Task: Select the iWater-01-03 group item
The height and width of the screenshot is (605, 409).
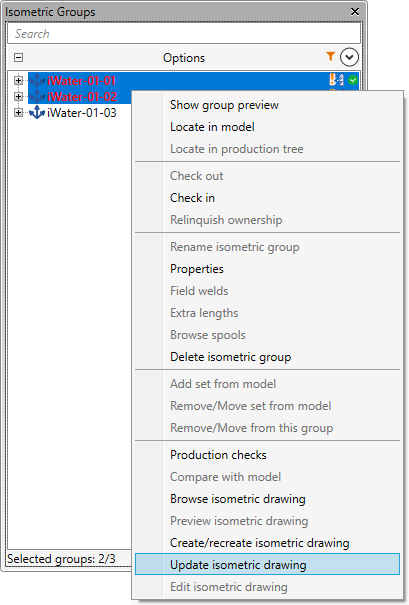Action: point(81,113)
